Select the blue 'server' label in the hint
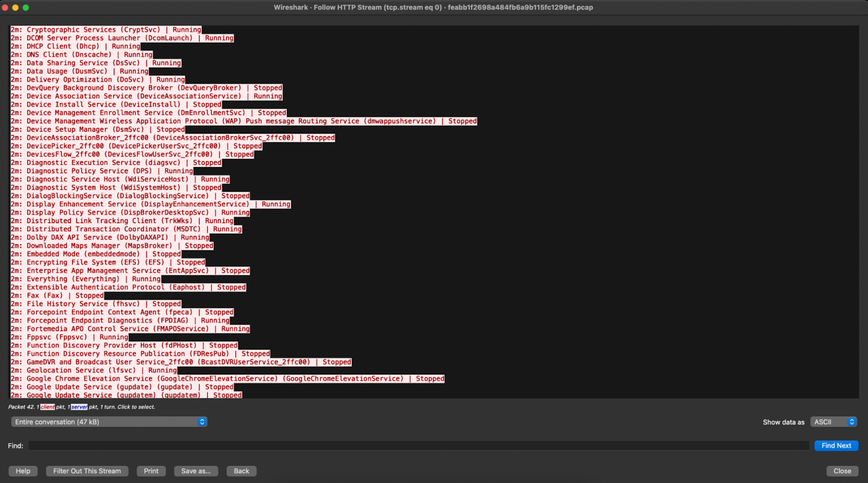The image size is (868, 483). point(79,407)
